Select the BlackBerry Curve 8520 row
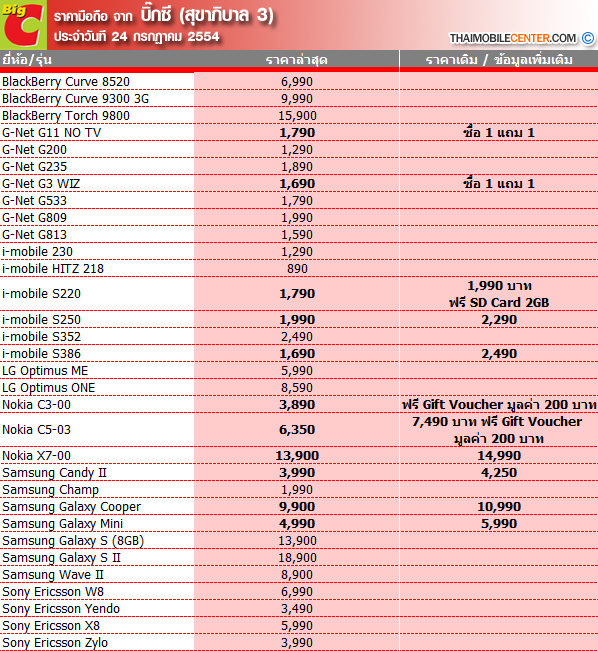598x651 pixels. pos(299,81)
